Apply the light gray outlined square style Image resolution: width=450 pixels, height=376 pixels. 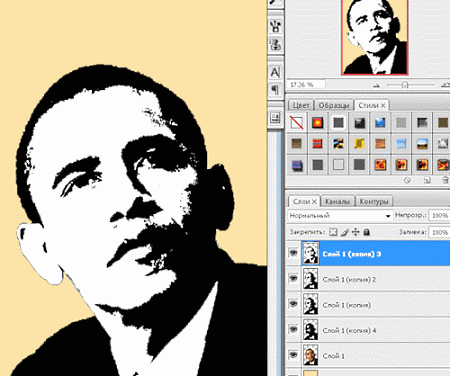click(x=338, y=165)
